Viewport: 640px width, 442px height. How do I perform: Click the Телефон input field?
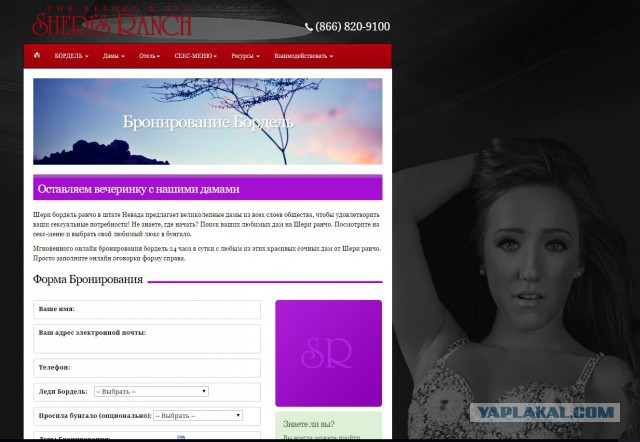pos(147,368)
